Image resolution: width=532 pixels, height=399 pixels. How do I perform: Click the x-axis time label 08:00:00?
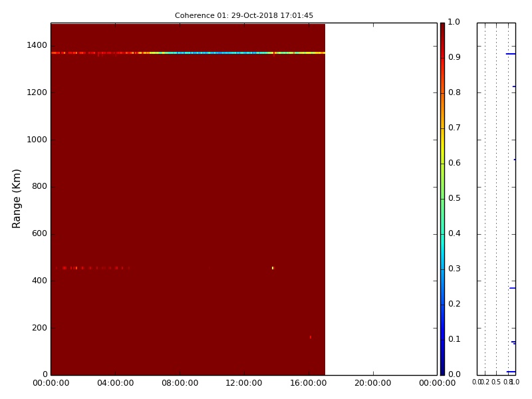[x=180, y=384]
